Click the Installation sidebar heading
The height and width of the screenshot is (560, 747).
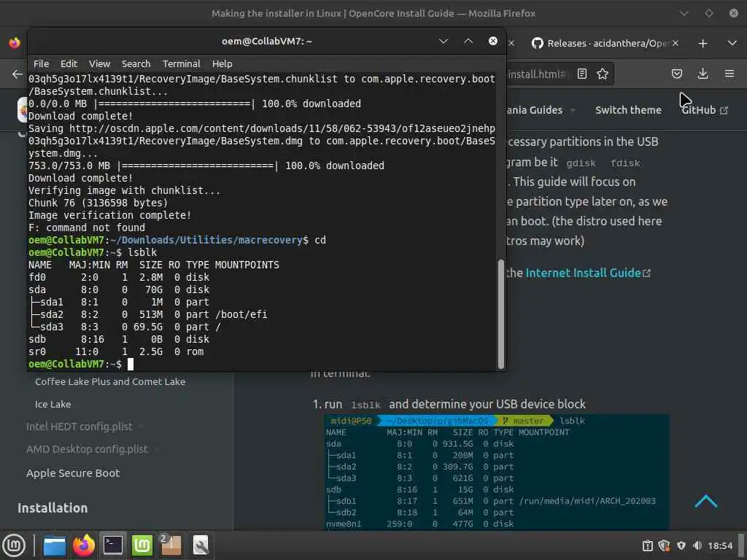pos(53,508)
